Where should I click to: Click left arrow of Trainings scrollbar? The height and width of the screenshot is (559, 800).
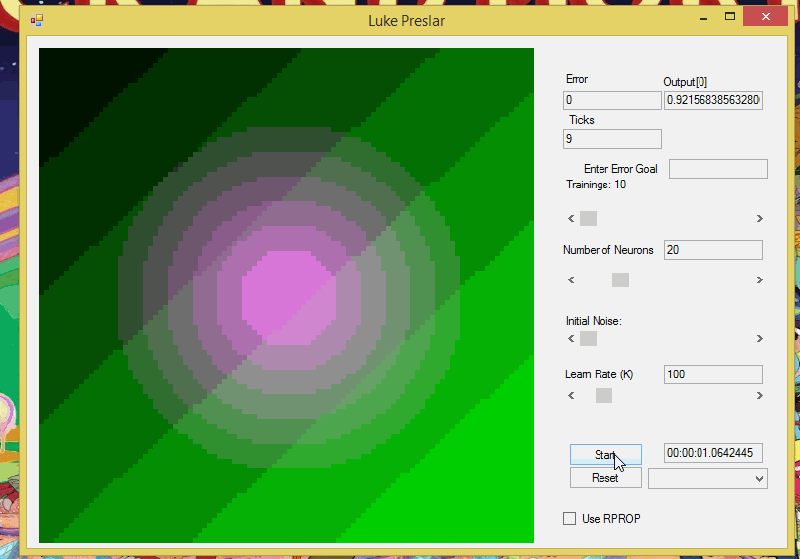pyautogui.click(x=571, y=218)
